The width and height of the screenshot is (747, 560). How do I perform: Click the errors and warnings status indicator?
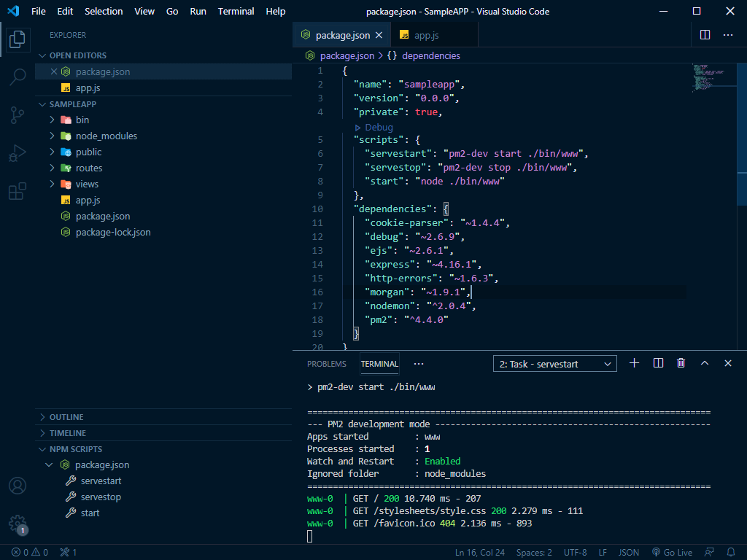(x=29, y=553)
